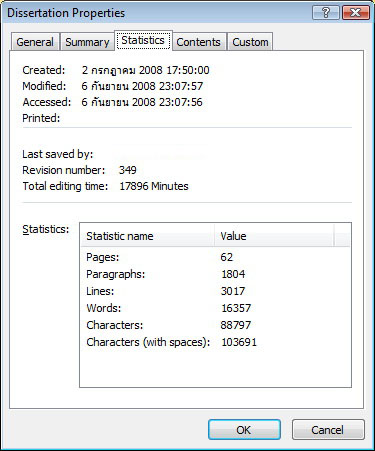This screenshot has width=375, height=451.
Task: Select the Paragraphs: row
Action: pos(216,274)
